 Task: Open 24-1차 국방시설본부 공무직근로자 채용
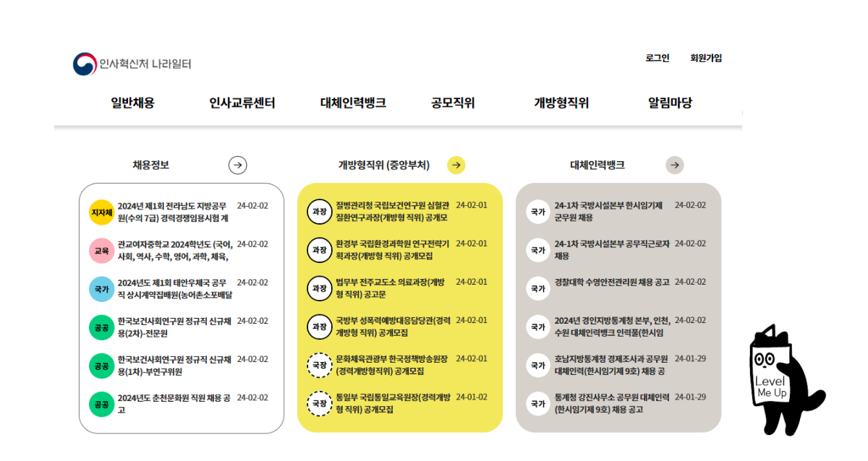(x=612, y=249)
